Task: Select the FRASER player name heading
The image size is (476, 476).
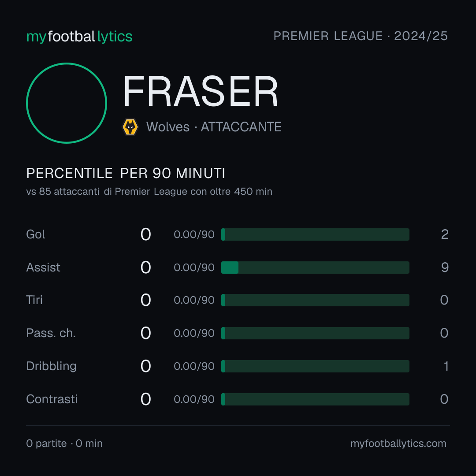Action: pos(201,91)
